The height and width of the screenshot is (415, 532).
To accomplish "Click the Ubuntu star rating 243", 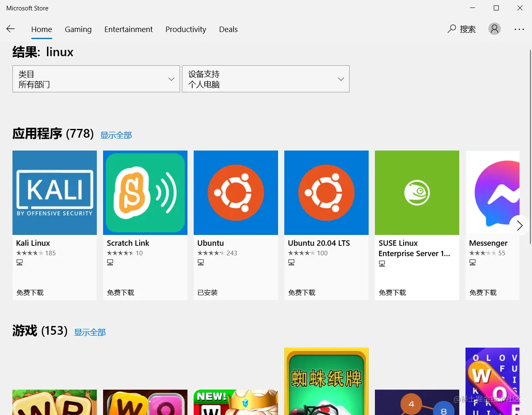I will 217,253.
